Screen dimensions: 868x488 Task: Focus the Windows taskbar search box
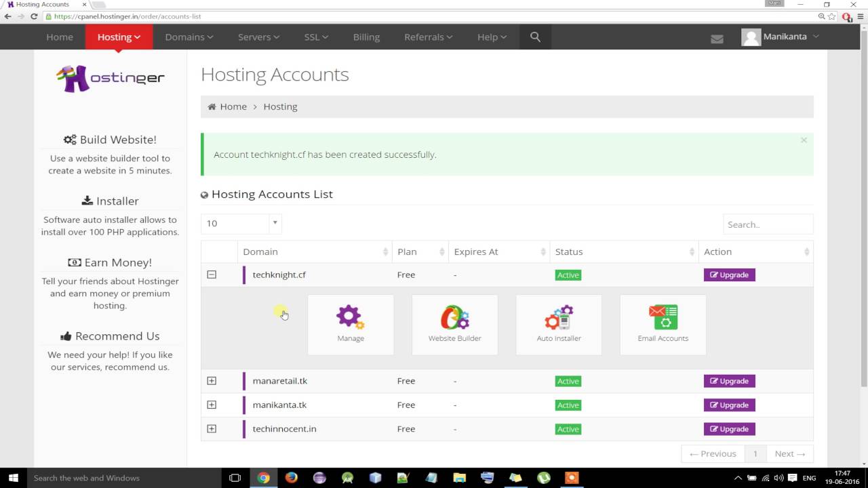click(124, 478)
